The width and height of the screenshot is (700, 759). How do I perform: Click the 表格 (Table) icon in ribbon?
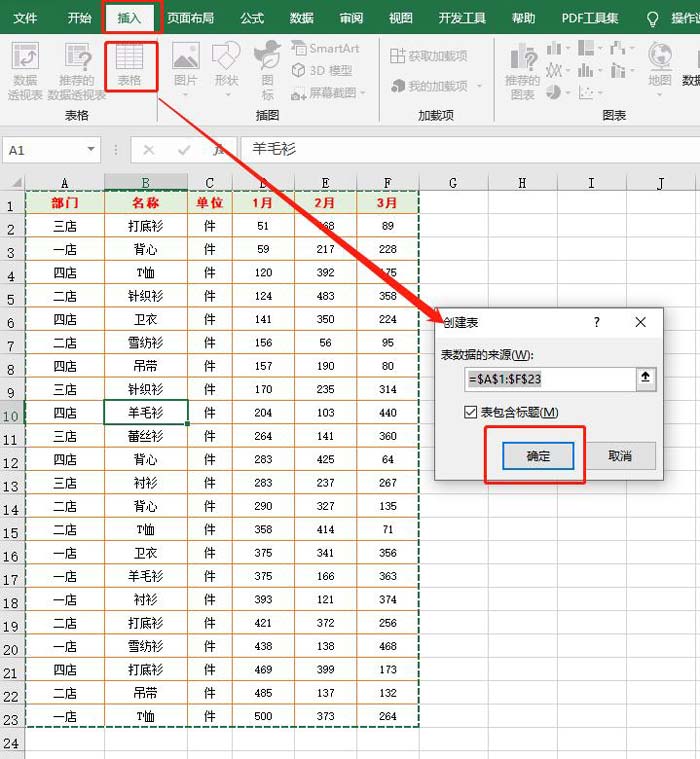pos(129,66)
